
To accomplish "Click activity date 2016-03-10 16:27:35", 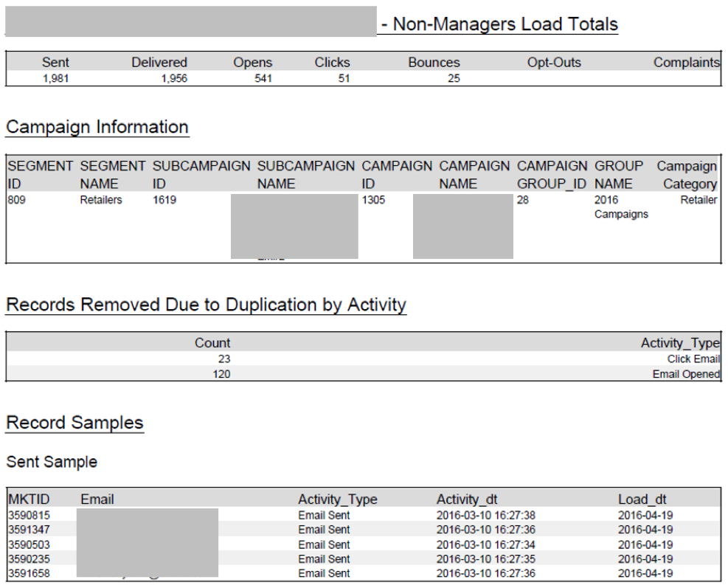I will pos(485,559).
